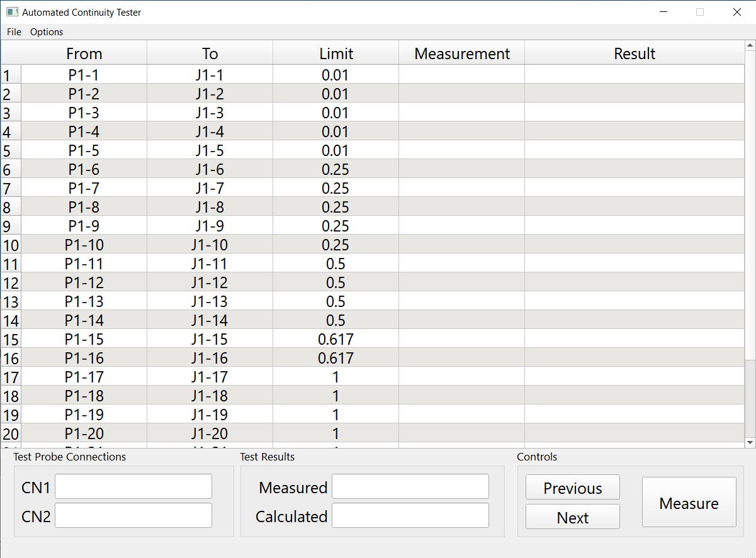This screenshot has height=558, width=756.
Task: Click the From column header
Action: coord(84,53)
